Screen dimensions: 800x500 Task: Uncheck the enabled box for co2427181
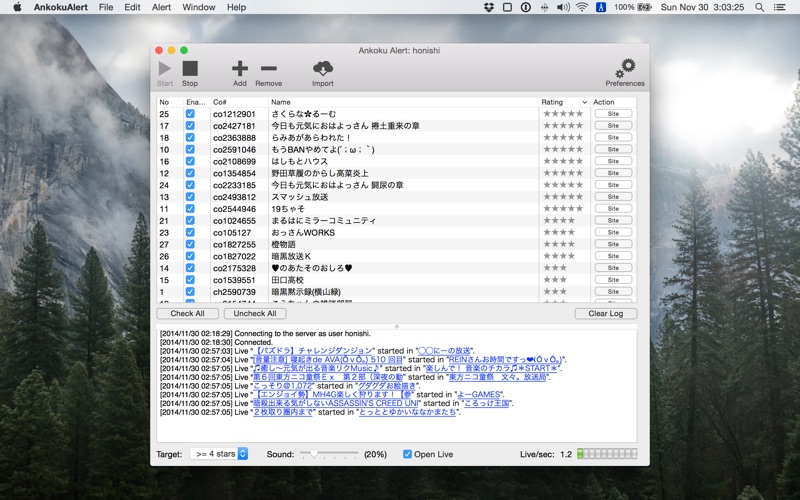pyautogui.click(x=190, y=126)
